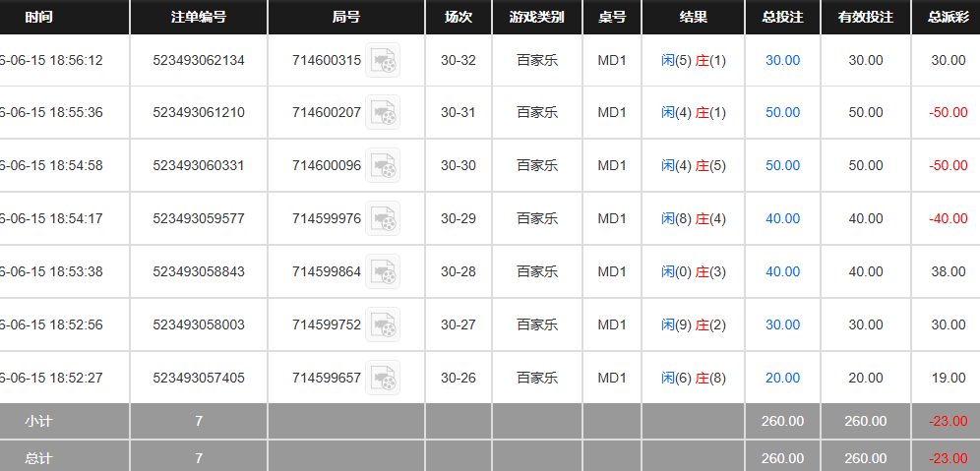Click the 结果 column header
The width and height of the screenshot is (980, 471).
(x=693, y=17)
